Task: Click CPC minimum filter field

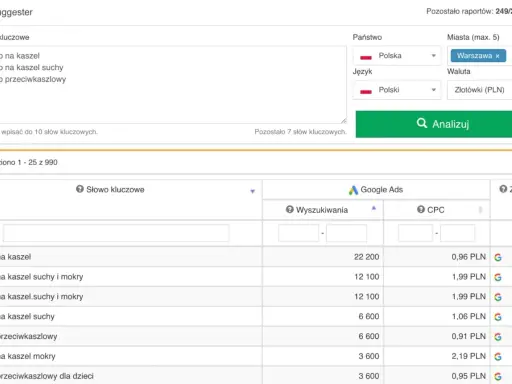Action: tap(415, 233)
